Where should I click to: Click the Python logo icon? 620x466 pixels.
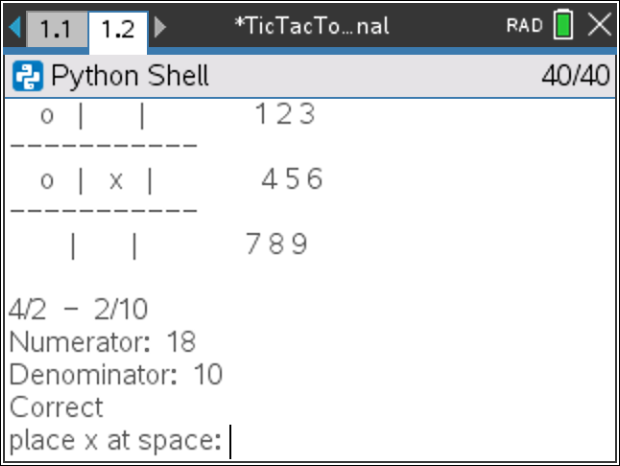(x=30, y=76)
